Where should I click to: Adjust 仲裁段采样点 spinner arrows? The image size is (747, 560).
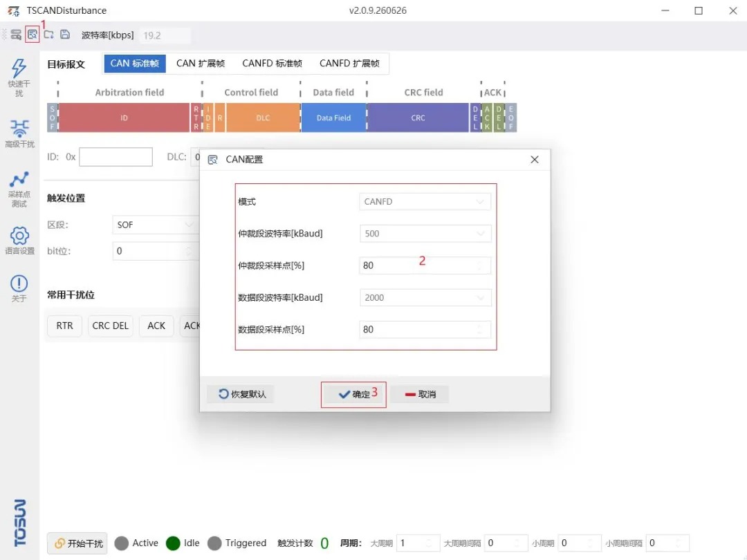click(480, 265)
